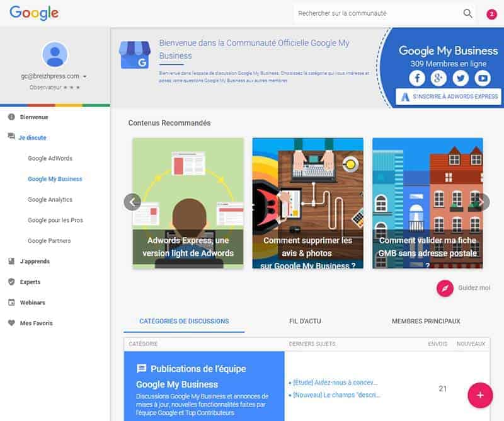Switch to Catégories de discussions tab
This screenshot has height=421, width=504.
pyautogui.click(x=184, y=321)
